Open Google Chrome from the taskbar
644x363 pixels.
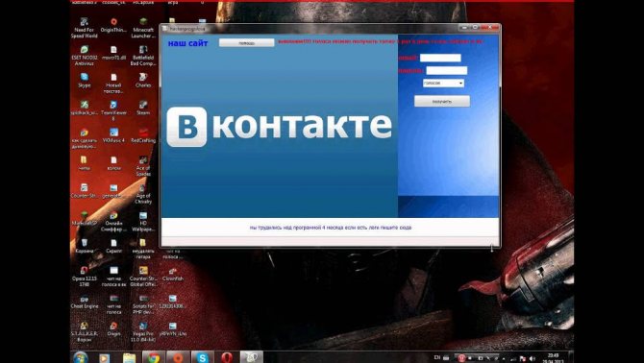pyautogui.click(x=154, y=357)
